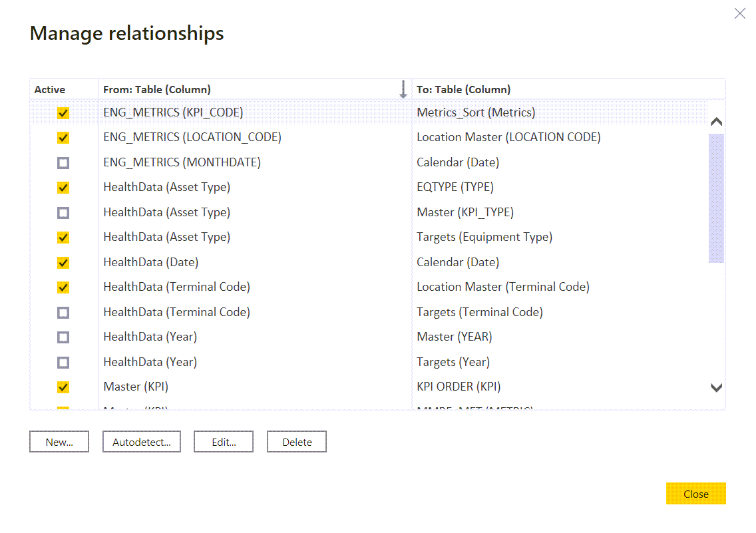This screenshot has height=533, width=756.
Task: Check Active for HealthData (Terminal Code) to Targets
Action: click(x=63, y=312)
